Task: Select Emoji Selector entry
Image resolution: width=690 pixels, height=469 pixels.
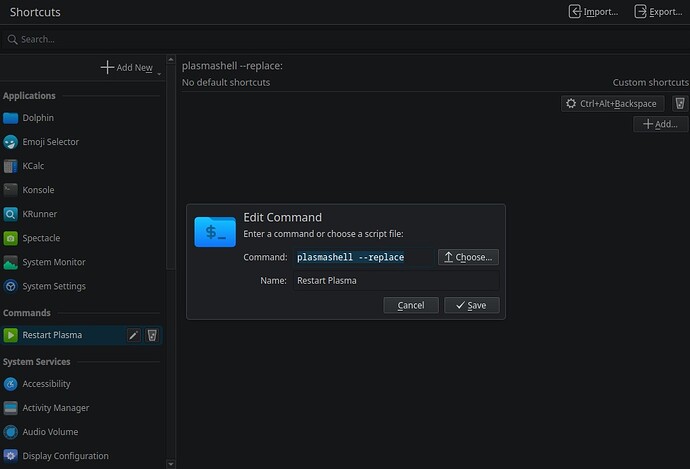Action: pos(82,142)
